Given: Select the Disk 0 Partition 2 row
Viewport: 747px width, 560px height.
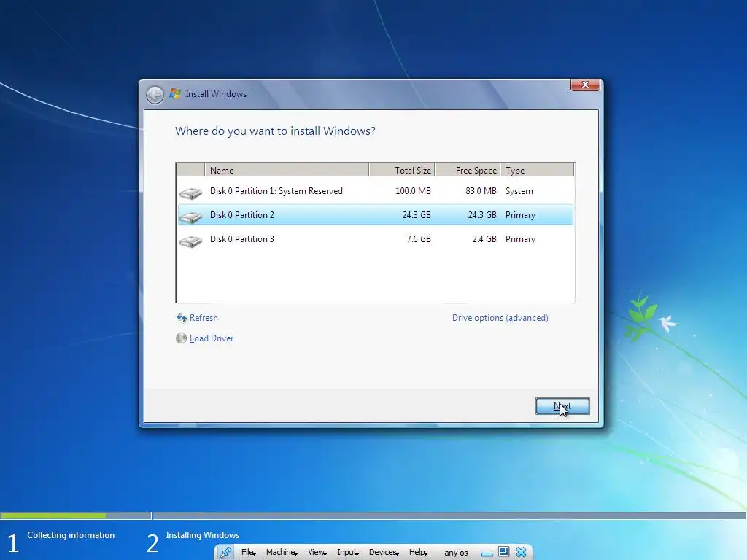Looking at the screenshot, I should click(x=376, y=215).
